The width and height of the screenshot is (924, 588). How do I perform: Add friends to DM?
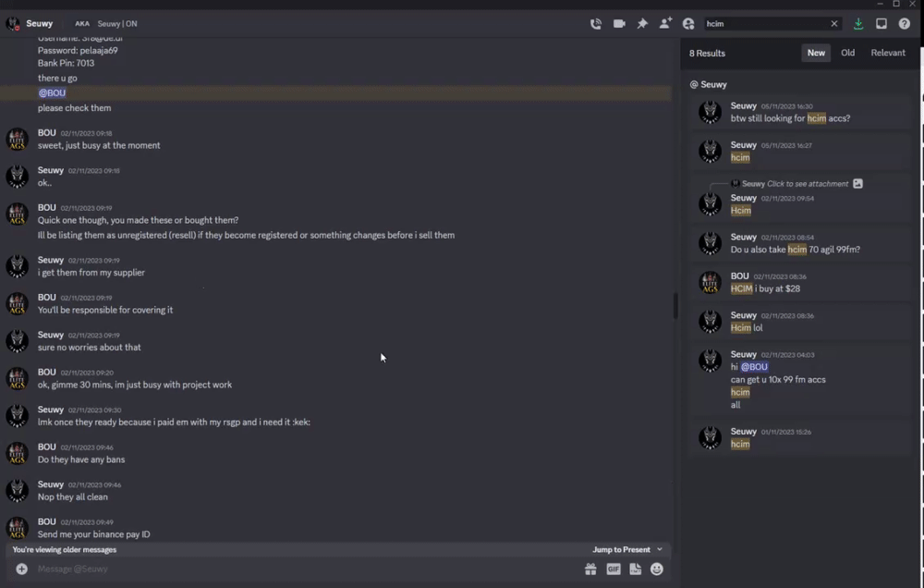coord(665,24)
